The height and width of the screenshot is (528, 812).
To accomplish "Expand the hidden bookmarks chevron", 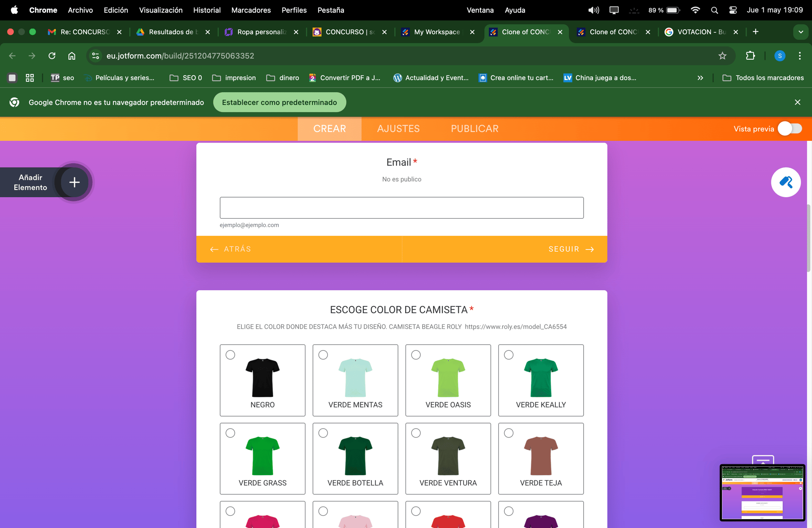I will 700,78.
